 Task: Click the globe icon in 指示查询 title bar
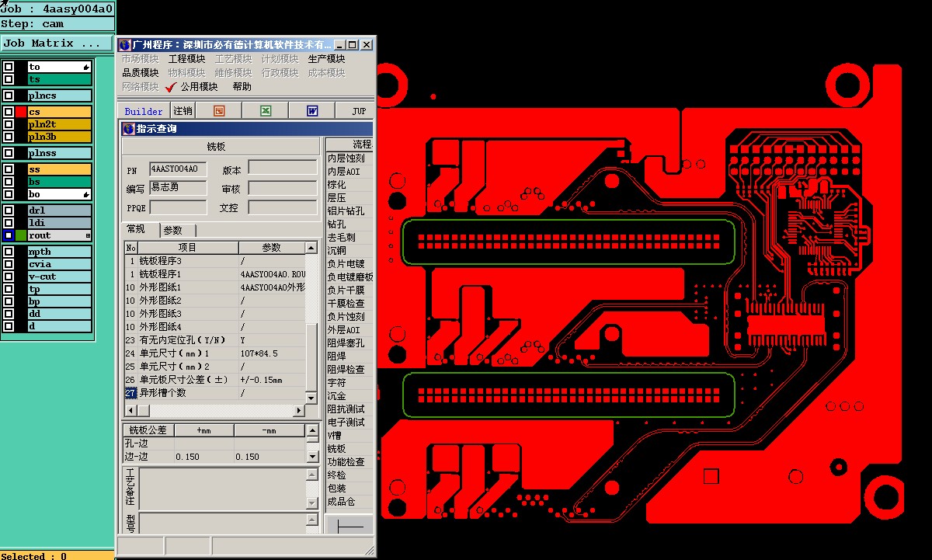click(128, 129)
